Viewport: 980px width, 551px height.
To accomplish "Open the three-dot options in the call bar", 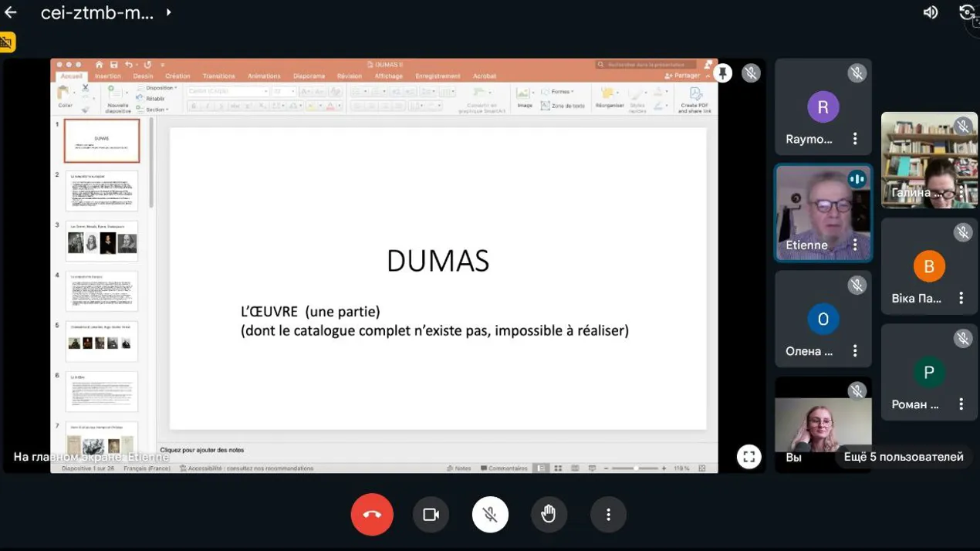I will (x=608, y=514).
